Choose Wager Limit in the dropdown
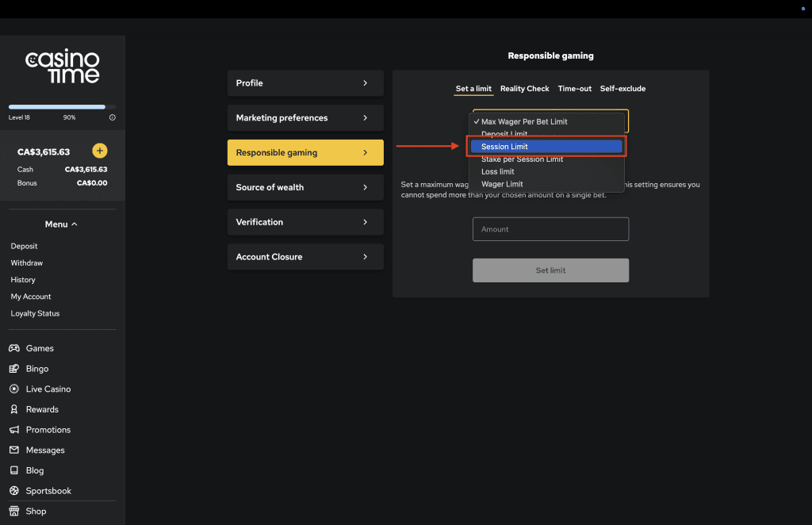Image resolution: width=812 pixels, height=525 pixels. (546, 184)
